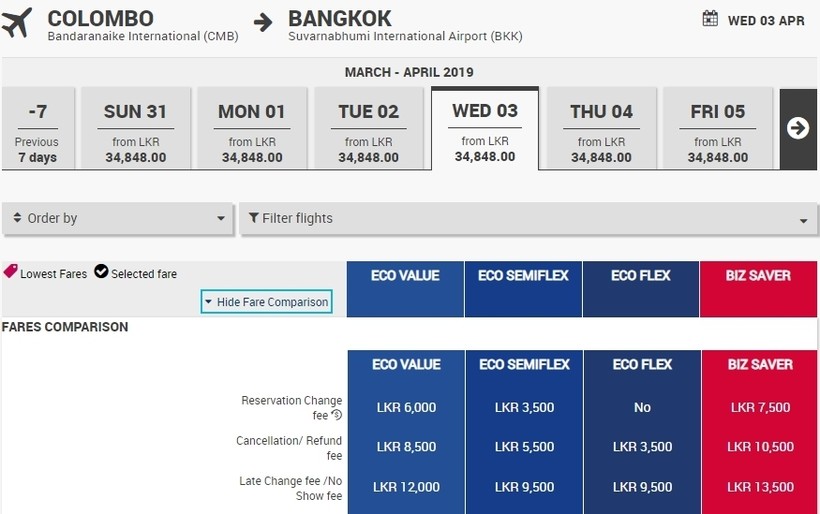
Task: Expand the Filter flights dropdown
Action: pos(528,219)
